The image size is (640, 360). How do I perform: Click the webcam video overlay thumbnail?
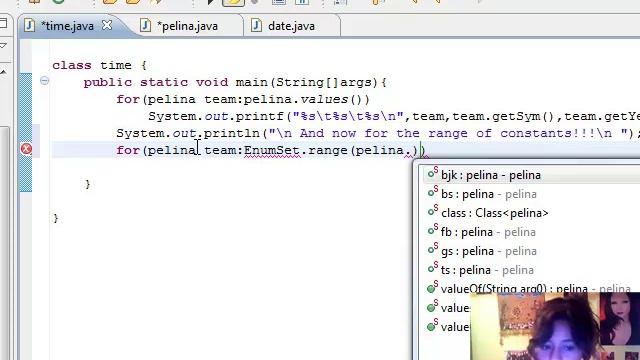point(555,327)
